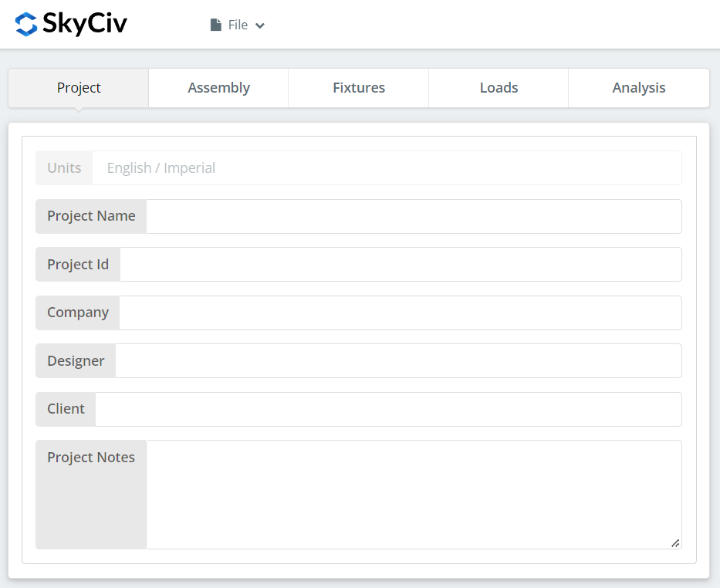Select the Company input box
The height and width of the screenshot is (588, 720).
[400, 313]
